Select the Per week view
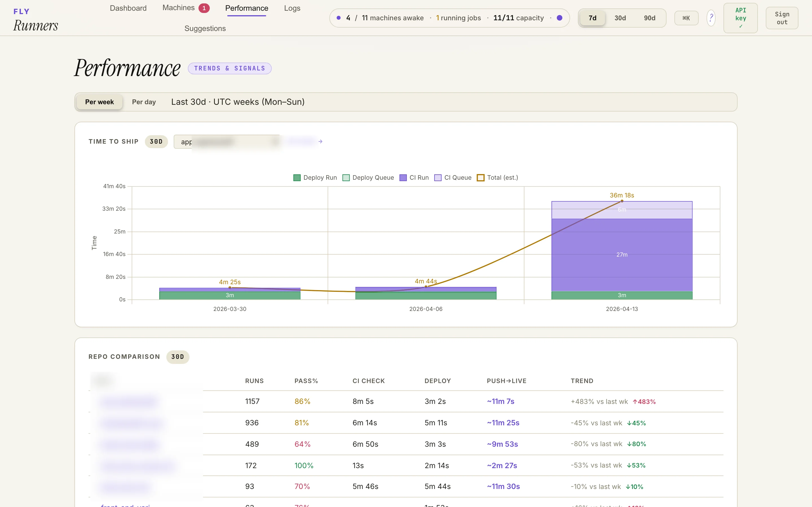 coord(99,102)
